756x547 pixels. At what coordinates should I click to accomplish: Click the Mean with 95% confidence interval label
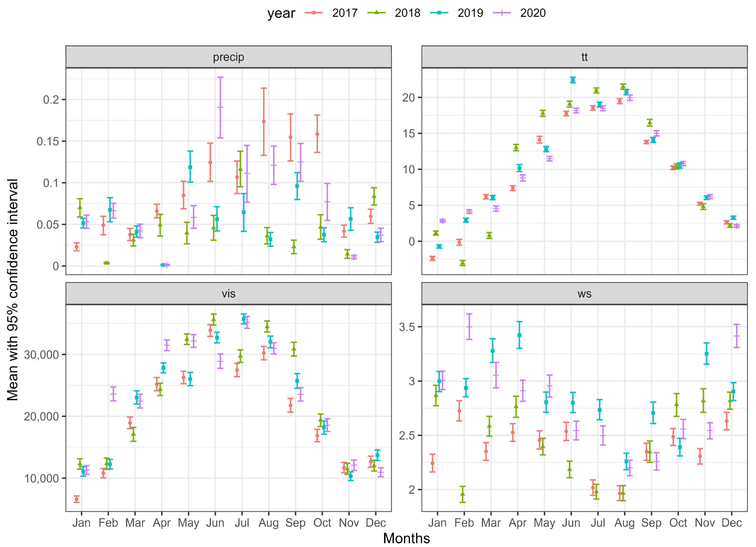pos(13,290)
